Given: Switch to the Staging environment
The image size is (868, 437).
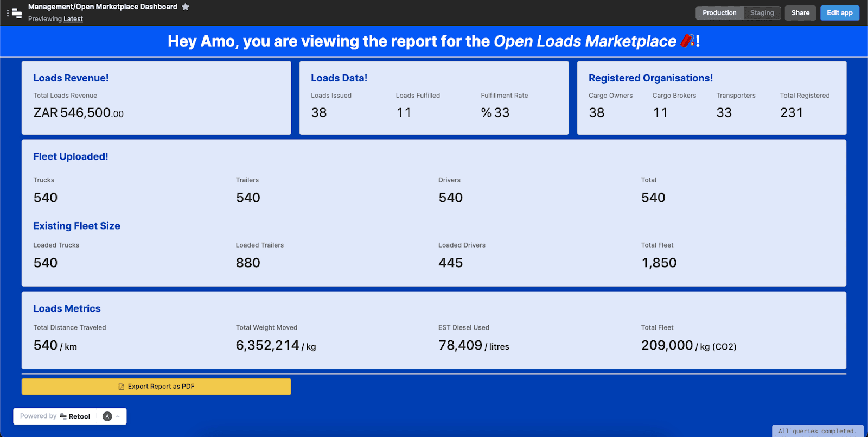Looking at the screenshot, I should tap(762, 13).
